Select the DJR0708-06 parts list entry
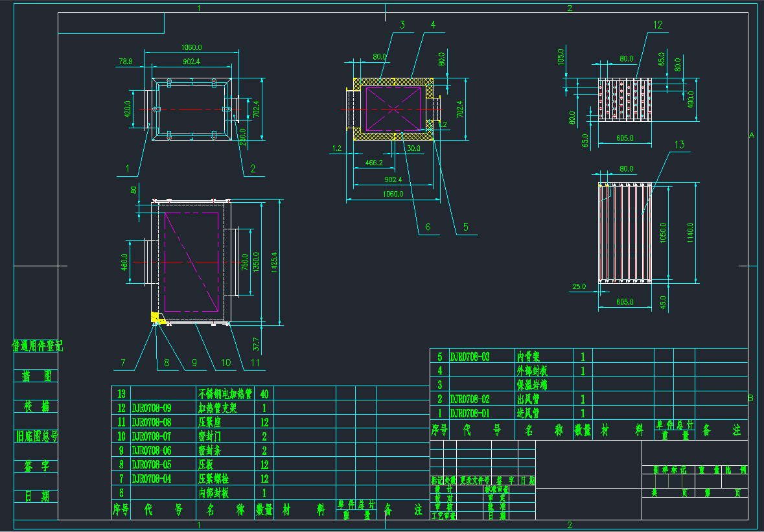 [x=152, y=450]
